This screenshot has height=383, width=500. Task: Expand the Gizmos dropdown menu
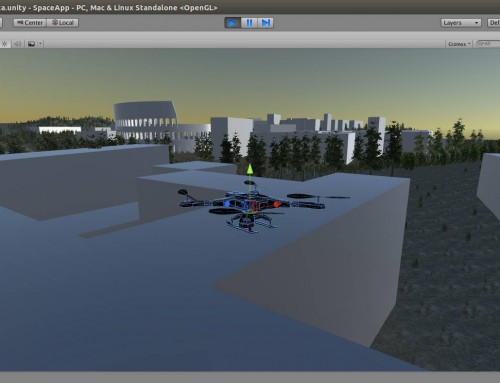(459, 44)
